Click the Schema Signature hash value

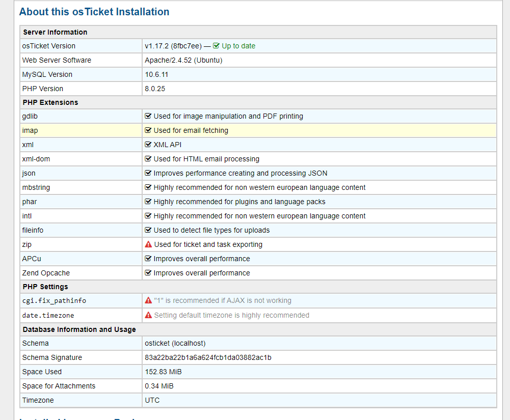[x=208, y=357]
